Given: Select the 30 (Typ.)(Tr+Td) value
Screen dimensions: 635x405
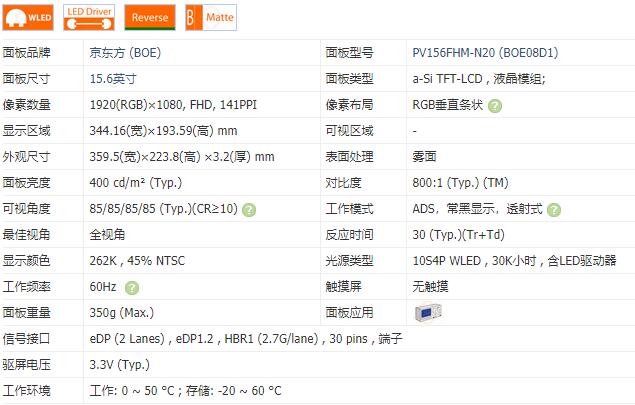Looking at the screenshot, I should tap(458, 234).
